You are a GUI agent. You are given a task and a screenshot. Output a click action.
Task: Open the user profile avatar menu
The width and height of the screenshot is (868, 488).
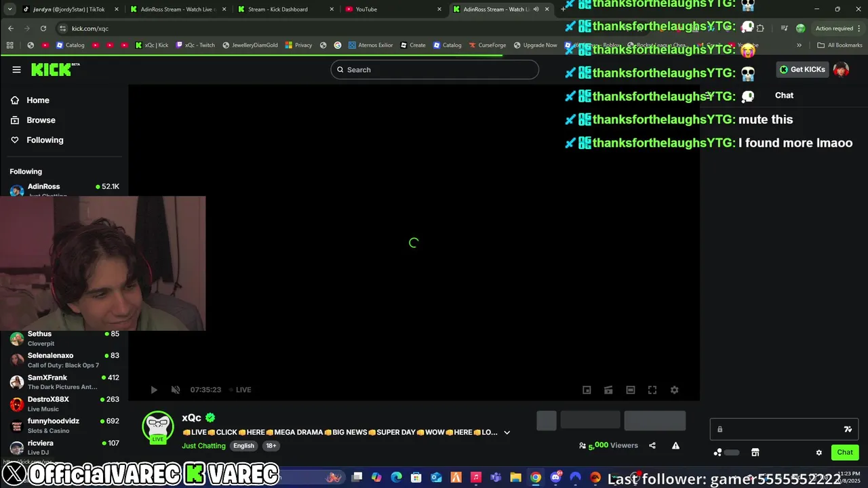click(841, 69)
